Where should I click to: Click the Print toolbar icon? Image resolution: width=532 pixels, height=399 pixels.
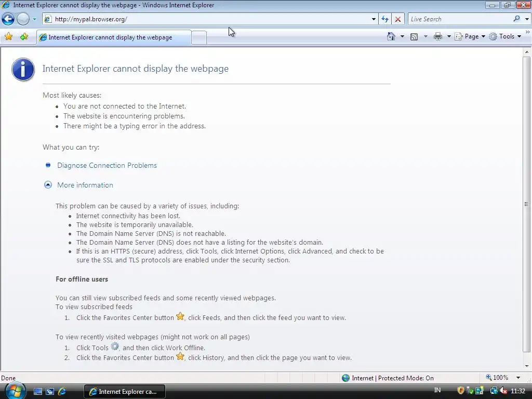tap(437, 36)
